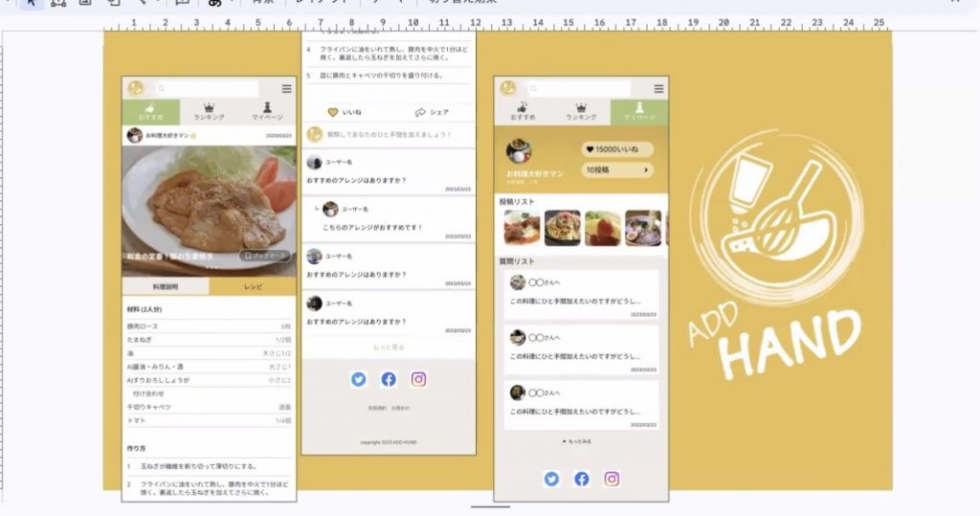Click the 15000いいね button

coord(617,149)
